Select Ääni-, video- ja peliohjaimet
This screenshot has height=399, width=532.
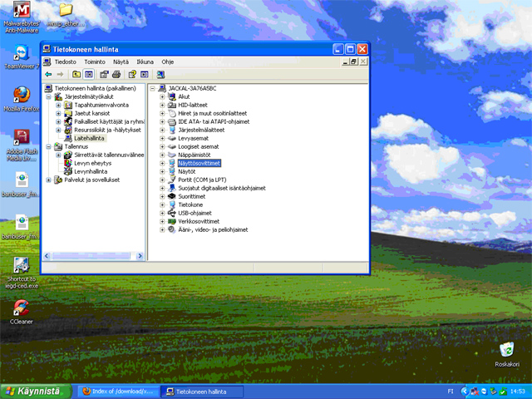[213, 229]
